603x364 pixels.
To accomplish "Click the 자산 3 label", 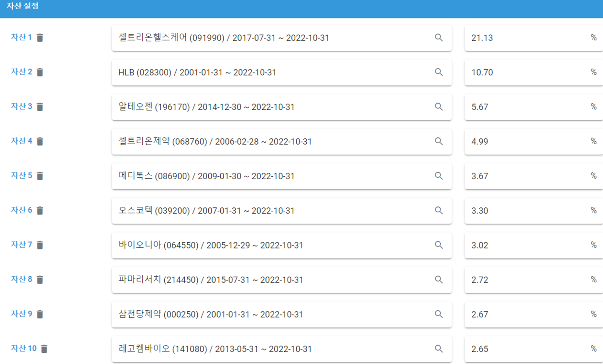I will pyautogui.click(x=21, y=106).
